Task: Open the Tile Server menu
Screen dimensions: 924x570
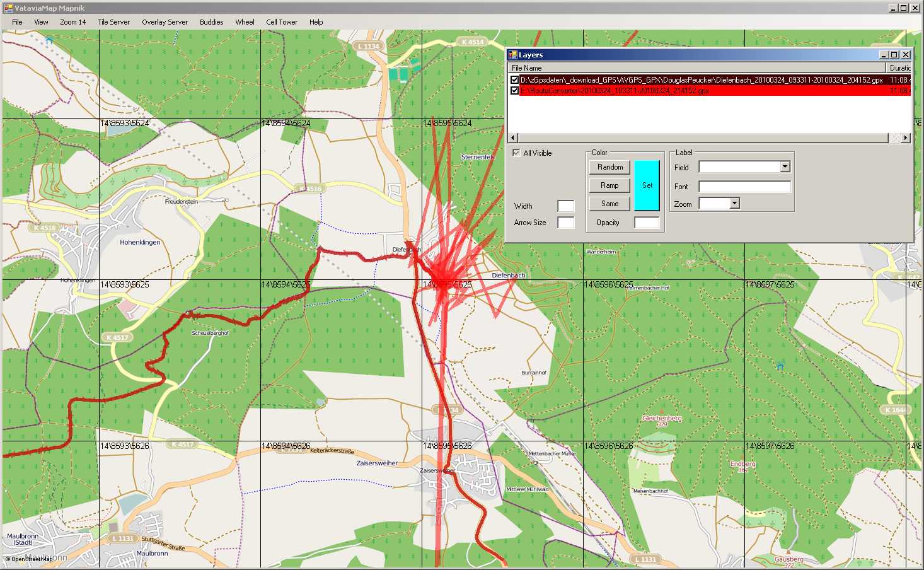Action: tap(113, 22)
